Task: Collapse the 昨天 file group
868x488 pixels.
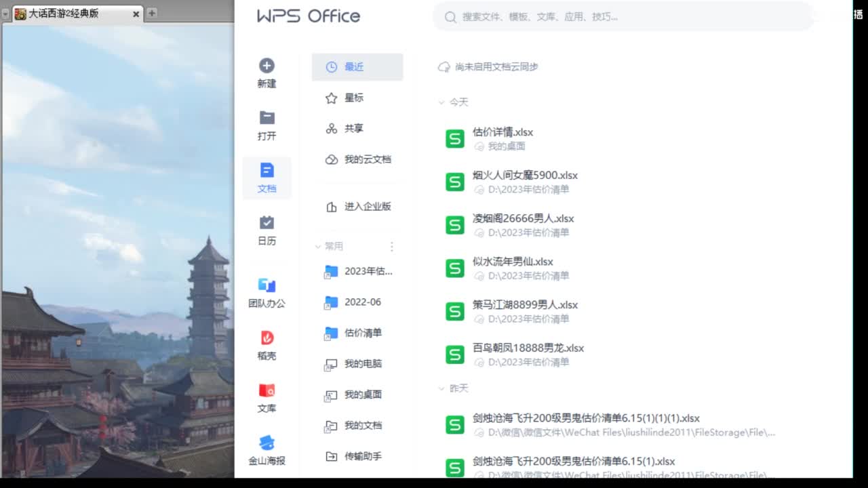Action: point(441,388)
